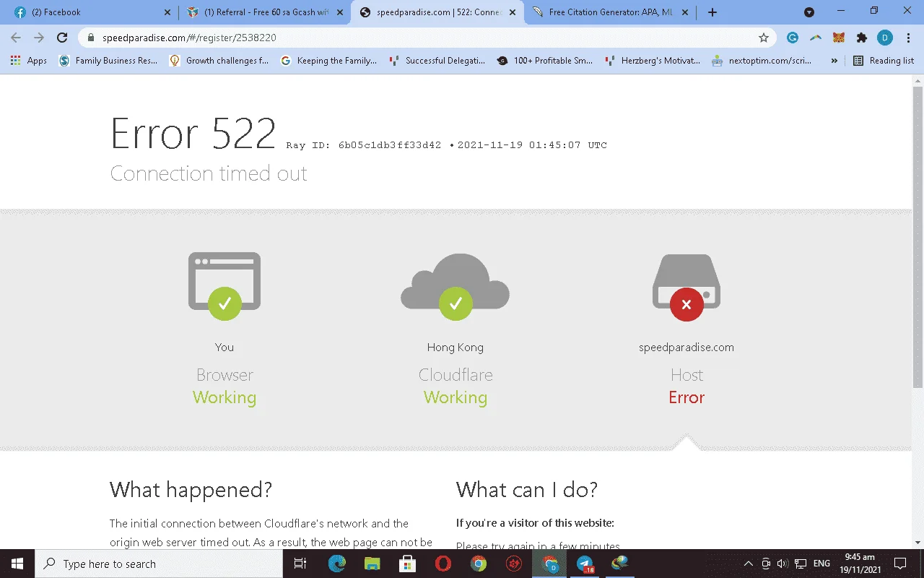Reload the speedparadise.com page
The width and height of the screenshot is (924, 578).
point(62,38)
